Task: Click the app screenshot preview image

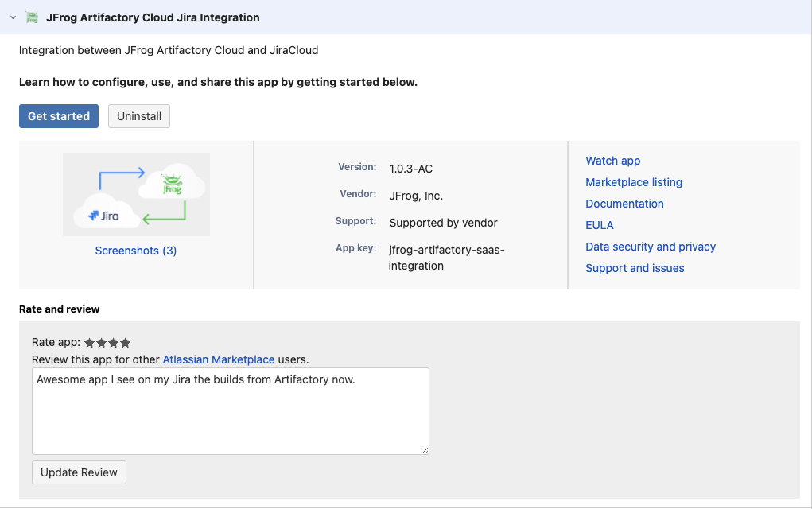Action: click(136, 193)
